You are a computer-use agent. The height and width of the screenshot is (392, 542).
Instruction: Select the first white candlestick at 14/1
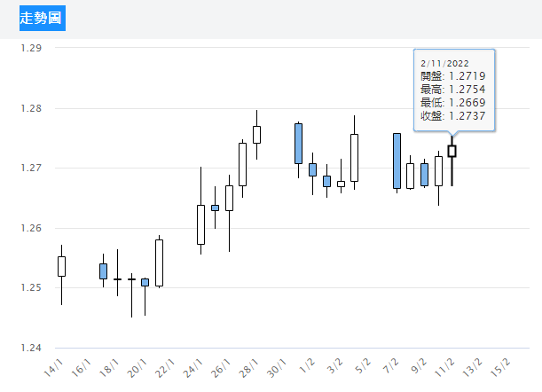pyautogui.click(x=61, y=266)
